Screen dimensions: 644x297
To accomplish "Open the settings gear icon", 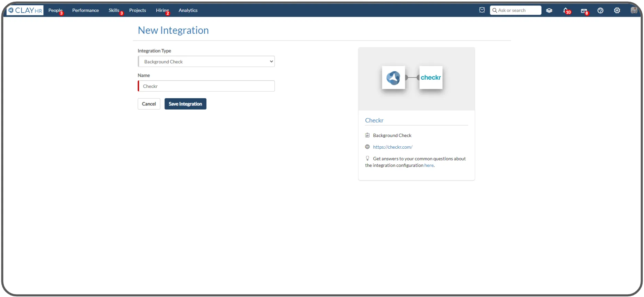I will click(x=617, y=11).
